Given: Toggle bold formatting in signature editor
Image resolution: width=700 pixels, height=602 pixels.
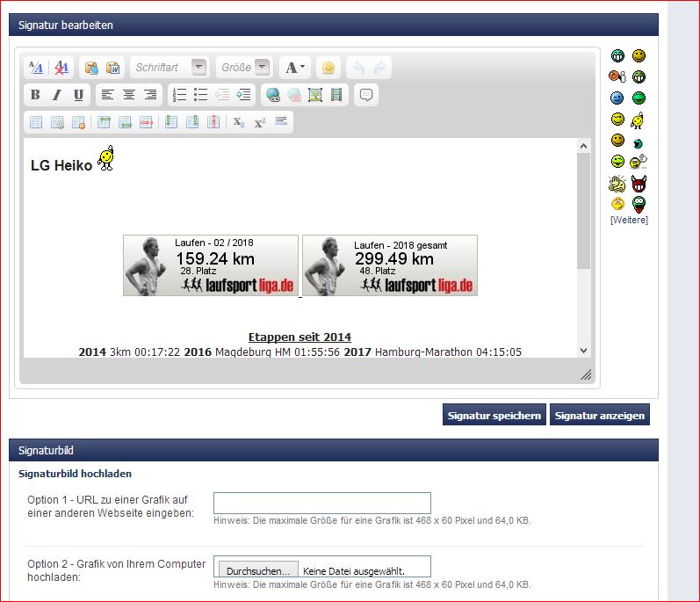Looking at the screenshot, I should pos(35,95).
